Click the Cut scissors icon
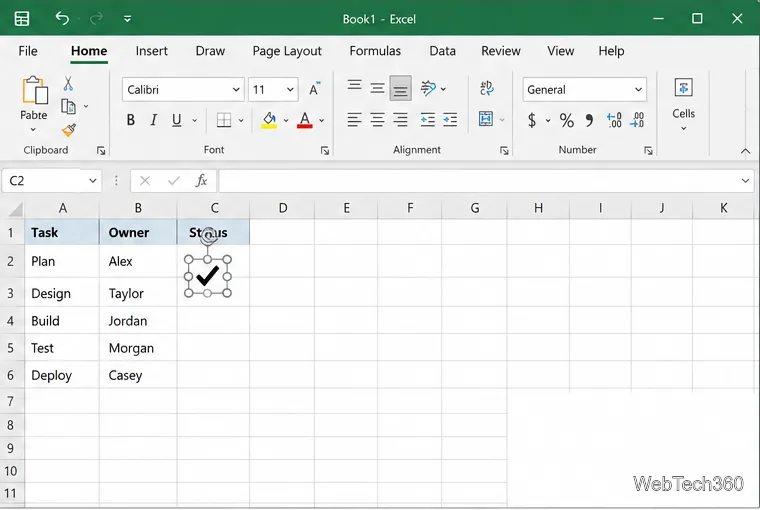This screenshot has width=760, height=510. pos(68,84)
